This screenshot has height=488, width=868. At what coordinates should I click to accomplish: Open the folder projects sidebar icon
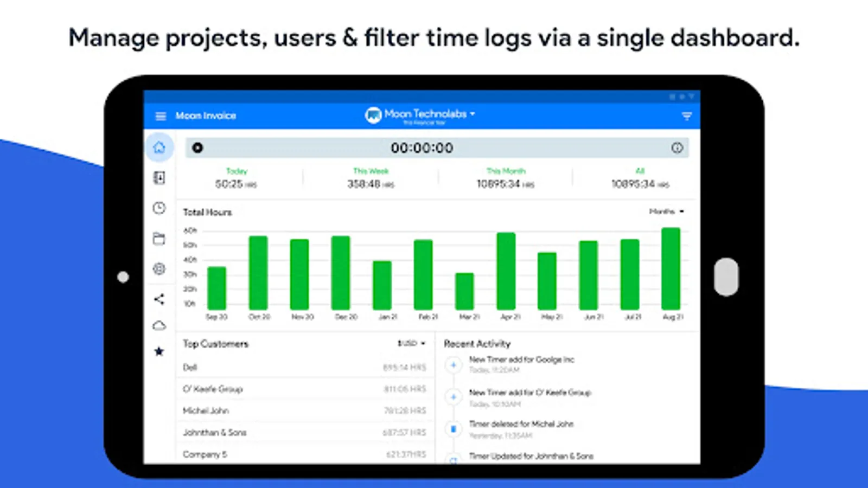point(159,239)
